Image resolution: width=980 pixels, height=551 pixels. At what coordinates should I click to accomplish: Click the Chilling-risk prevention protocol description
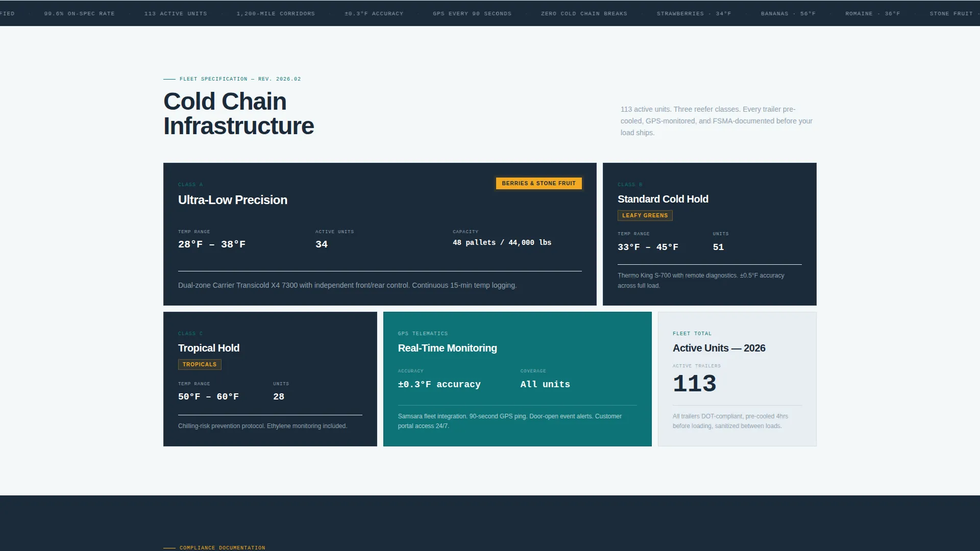pyautogui.click(x=262, y=426)
